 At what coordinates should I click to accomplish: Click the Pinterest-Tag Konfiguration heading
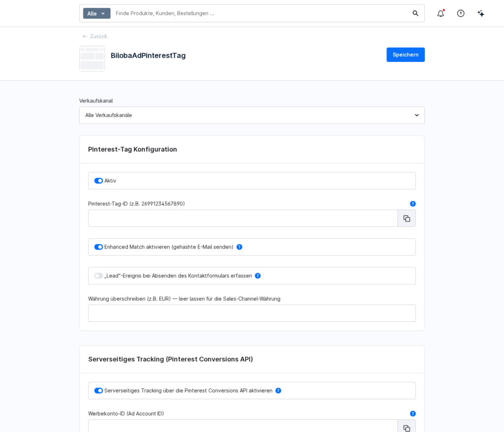[x=132, y=150]
